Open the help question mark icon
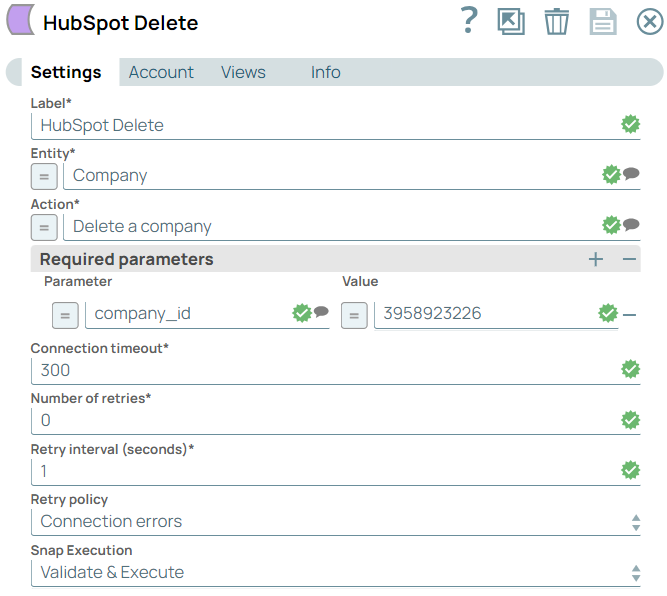 (469, 20)
